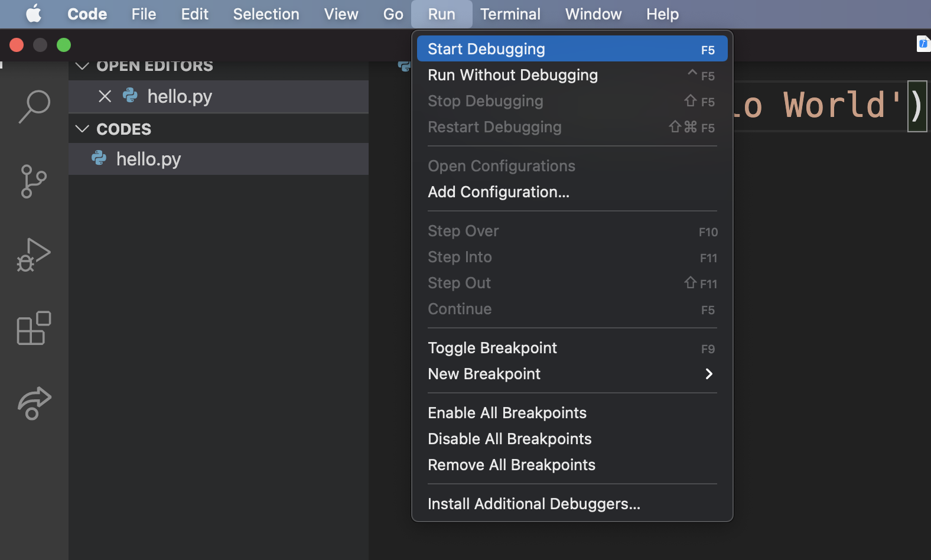Image resolution: width=931 pixels, height=560 pixels.
Task: Toggle Breakpoint from the Run menu
Action: point(492,348)
